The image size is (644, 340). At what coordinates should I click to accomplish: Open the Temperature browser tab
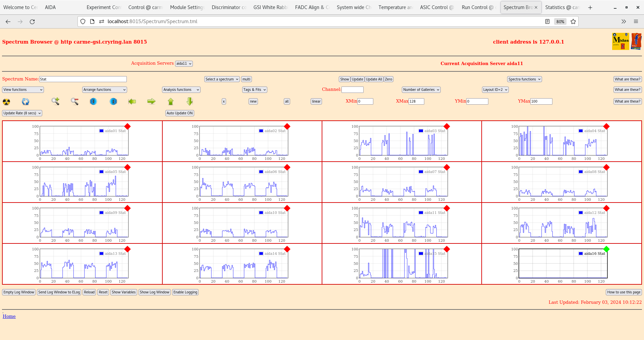tap(395, 7)
